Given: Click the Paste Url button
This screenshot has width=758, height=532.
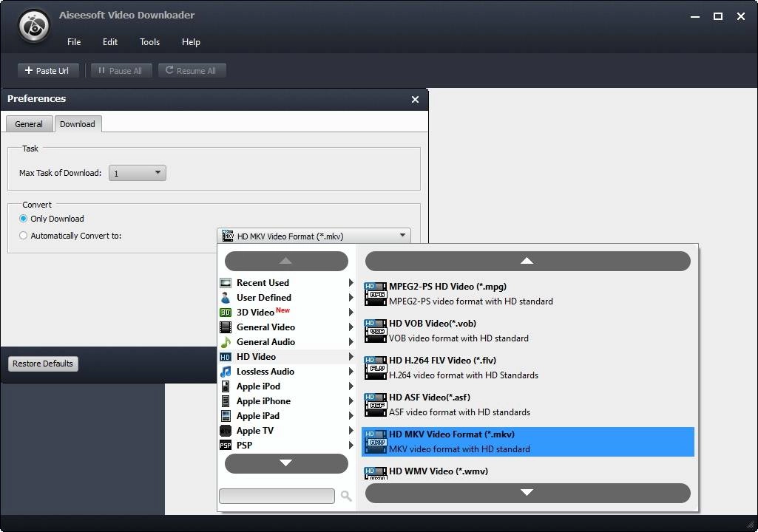Looking at the screenshot, I should [x=47, y=70].
